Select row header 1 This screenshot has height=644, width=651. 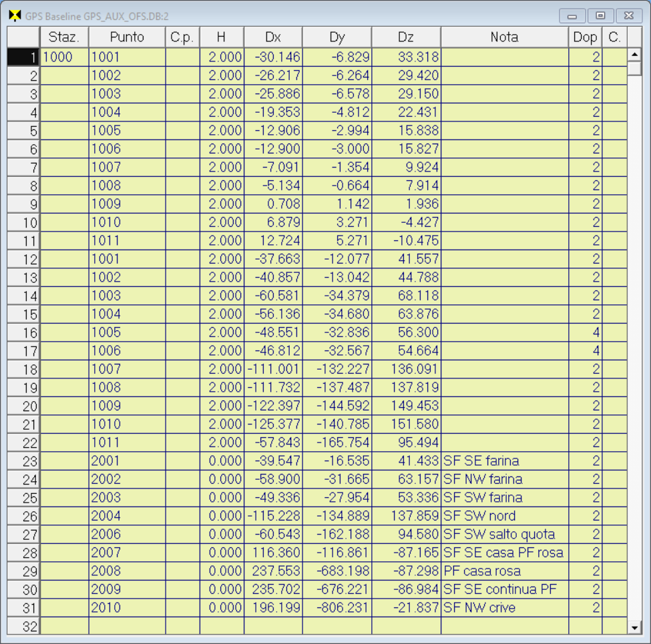coord(23,57)
